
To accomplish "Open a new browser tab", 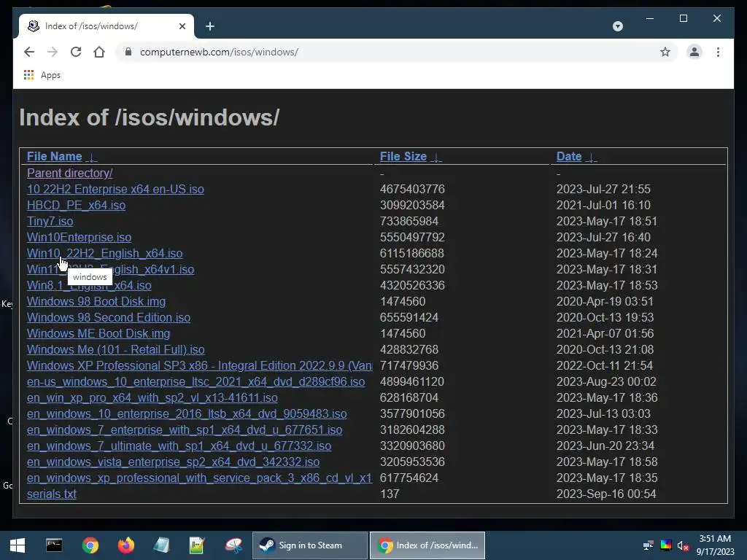I will coord(209,26).
